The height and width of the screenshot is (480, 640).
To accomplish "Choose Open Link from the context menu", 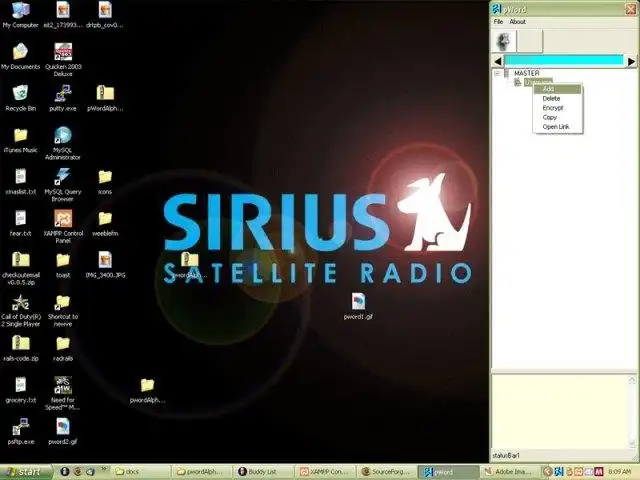I will point(556,127).
